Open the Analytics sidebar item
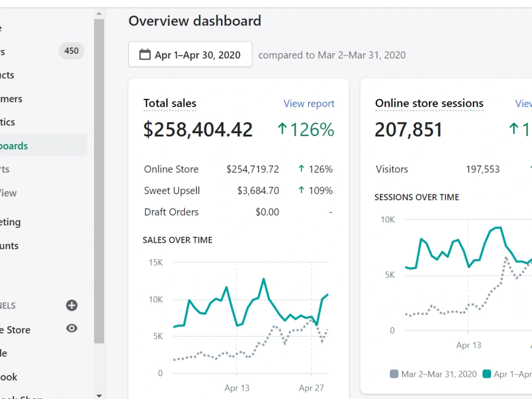The image size is (532, 399). pos(7,122)
